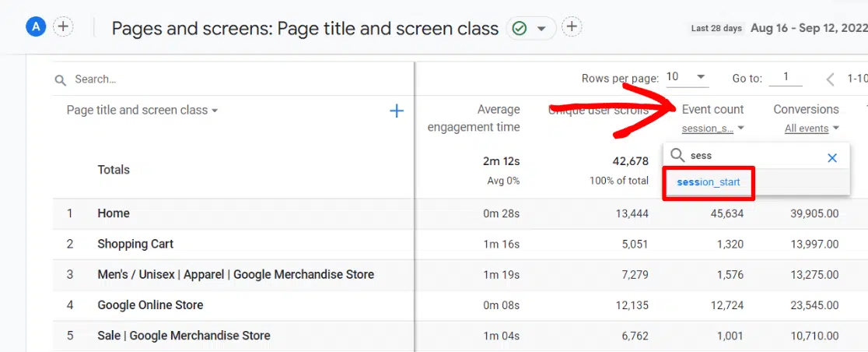Clear the event search with the blue X
The image size is (868, 352).
[832, 157]
